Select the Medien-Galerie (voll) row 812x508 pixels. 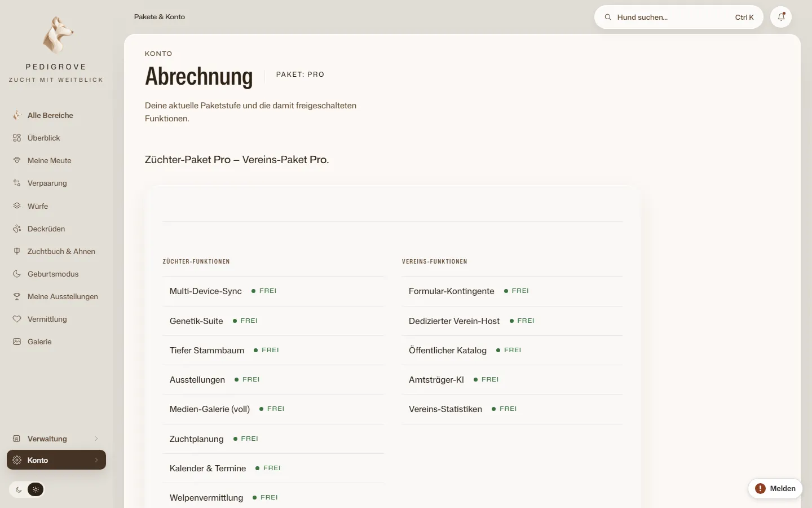pos(273,409)
